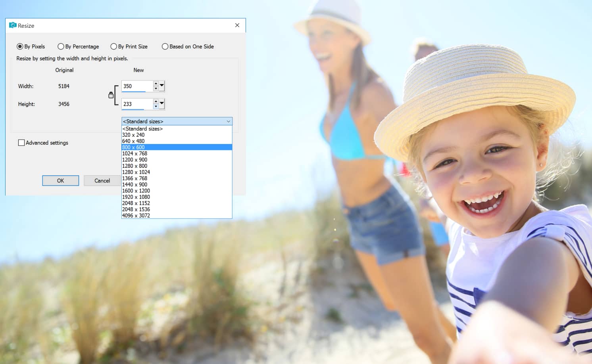The image size is (592, 364).
Task: Select the <Standard sizes> list entry
Action: [177, 129]
